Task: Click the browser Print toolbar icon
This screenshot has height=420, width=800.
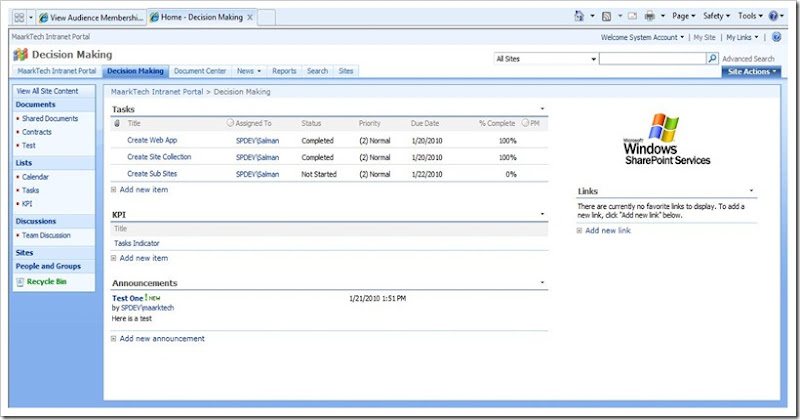Action: (650, 17)
